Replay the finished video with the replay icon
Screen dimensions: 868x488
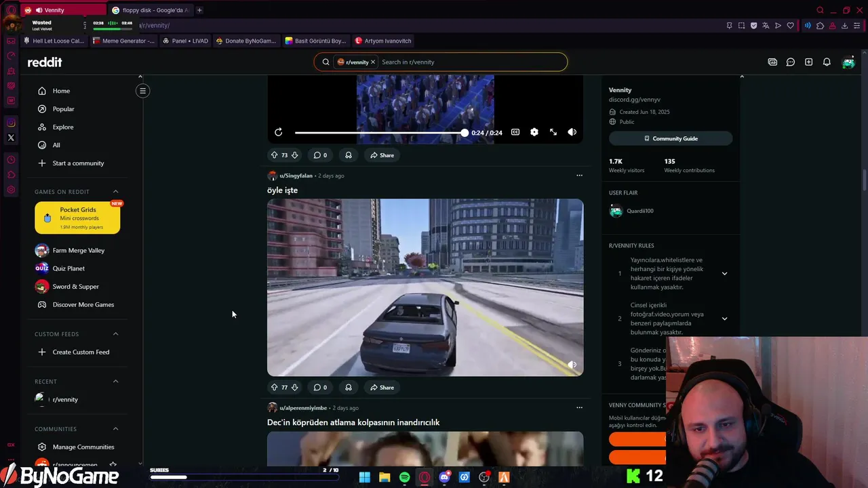click(x=279, y=132)
